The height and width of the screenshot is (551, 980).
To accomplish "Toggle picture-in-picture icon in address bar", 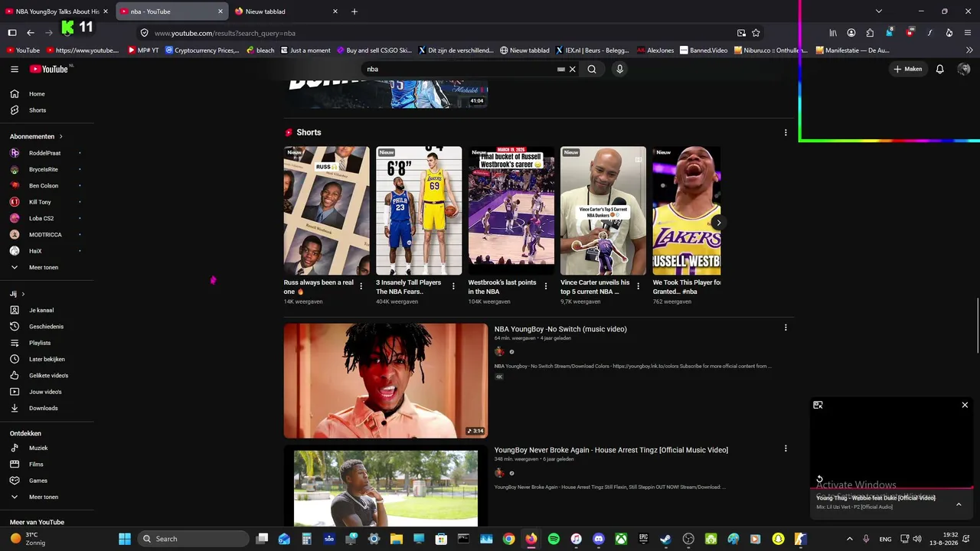I will (741, 33).
